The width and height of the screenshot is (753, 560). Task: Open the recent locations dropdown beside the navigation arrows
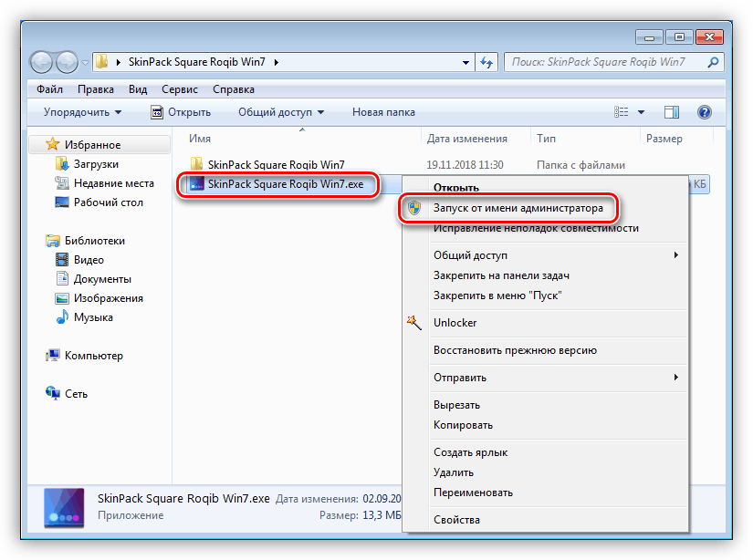(85, 63)
